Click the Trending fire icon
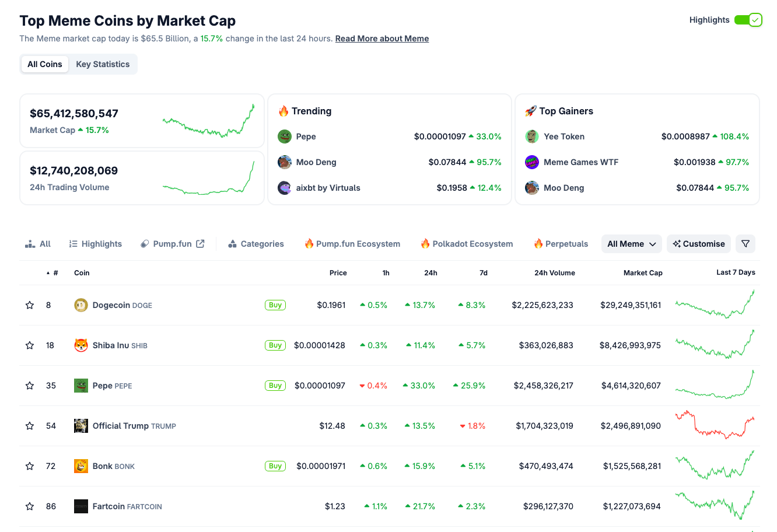The height and width of the screenshot is (532, 777). pyautogui.click(x=285, y=111)
